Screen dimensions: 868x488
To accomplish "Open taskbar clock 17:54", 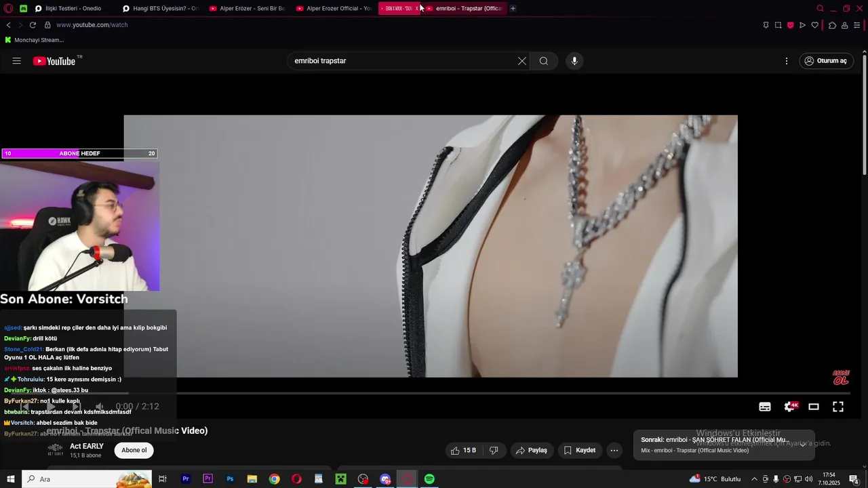I will [x=830, y=479].
